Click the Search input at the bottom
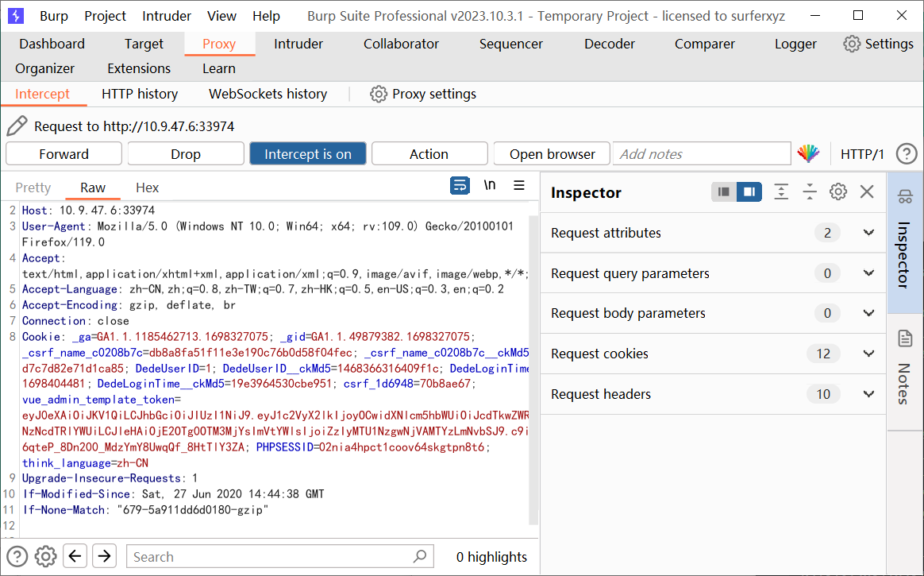 coord(280,556)
